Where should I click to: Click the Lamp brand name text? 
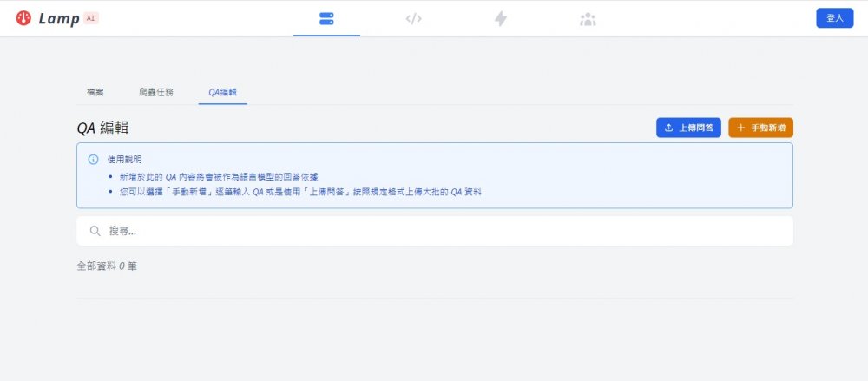59,18
